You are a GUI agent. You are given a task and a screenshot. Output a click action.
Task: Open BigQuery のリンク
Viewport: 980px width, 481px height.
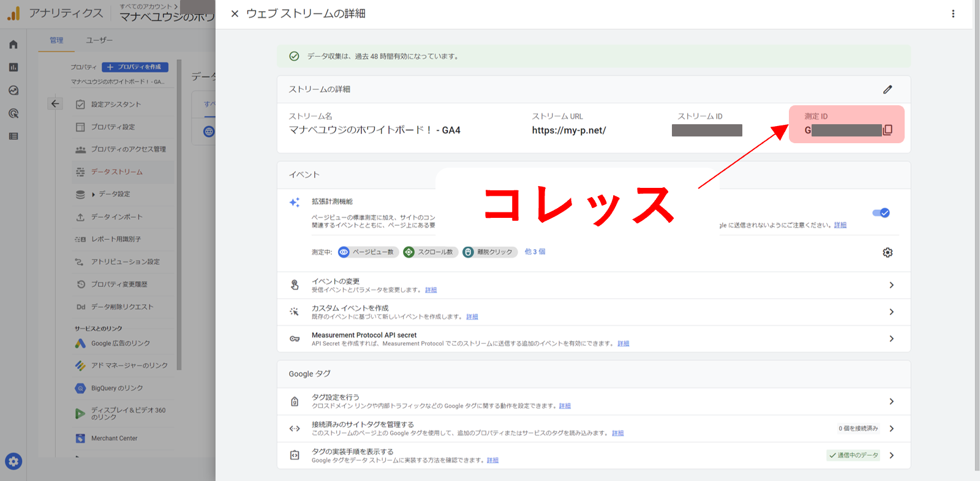tap(124, 389)
